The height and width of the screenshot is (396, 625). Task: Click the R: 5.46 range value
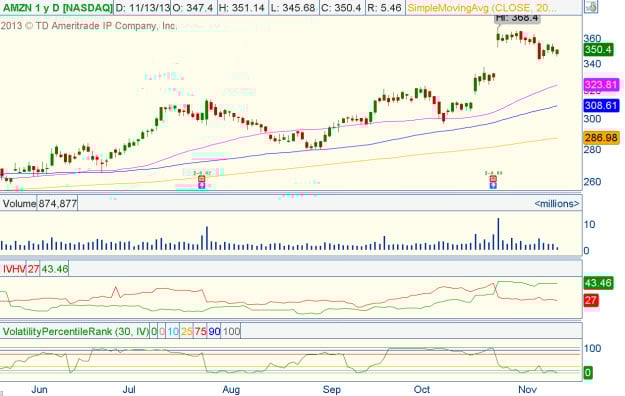(x=384, y=8)
